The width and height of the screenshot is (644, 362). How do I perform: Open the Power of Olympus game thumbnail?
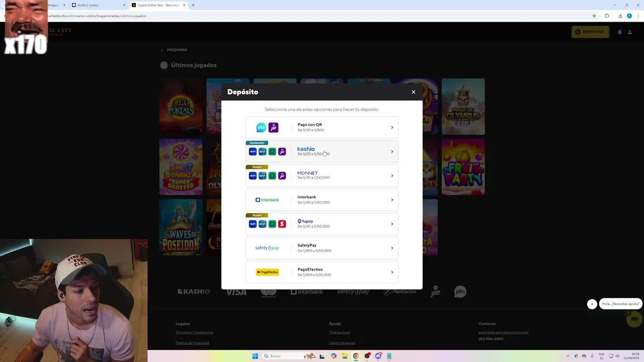coord(463,107)
